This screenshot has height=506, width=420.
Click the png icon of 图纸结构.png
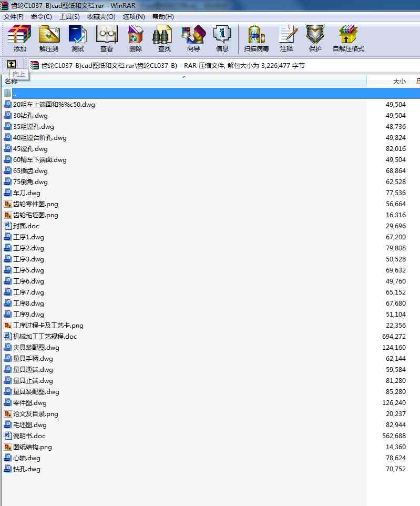click(8, 447)
